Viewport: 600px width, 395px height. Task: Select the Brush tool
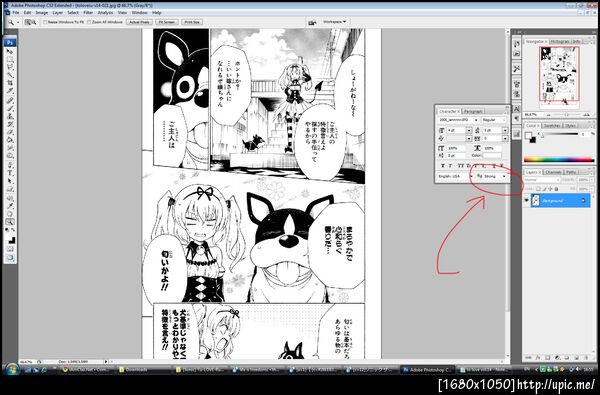(10, 108)
